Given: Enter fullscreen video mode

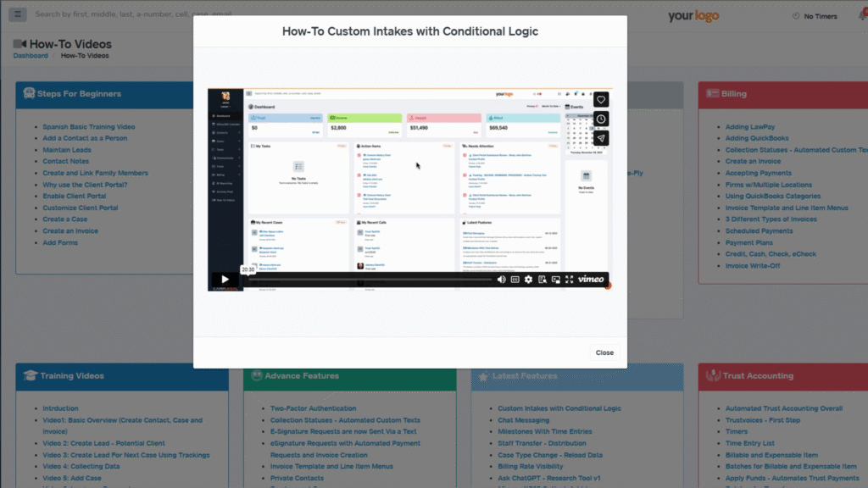Looking at the screenshot, I should click(x=570, y=279).
